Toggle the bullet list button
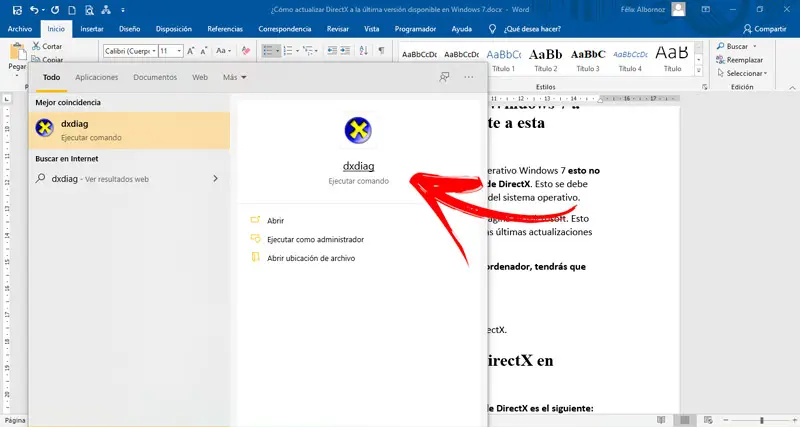The height and width of the screenshot is (427, 800). tap(268, 51)
